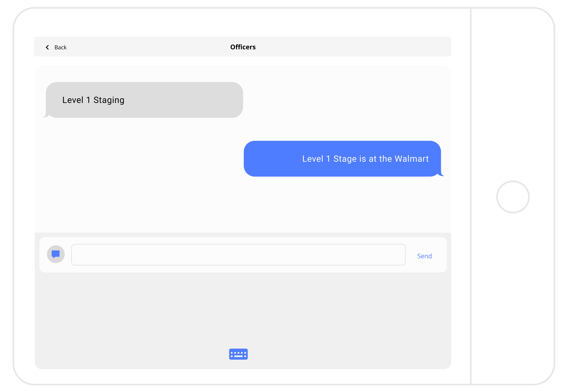The image size is (568, 392).
Task: Click the vertical divider line beside home button
Action: pos(471,123)
